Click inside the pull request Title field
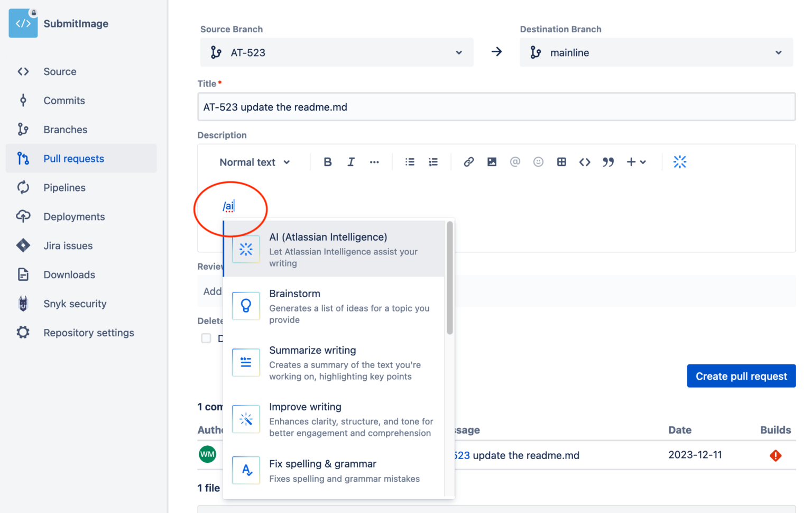 click(x=496, y=107)
